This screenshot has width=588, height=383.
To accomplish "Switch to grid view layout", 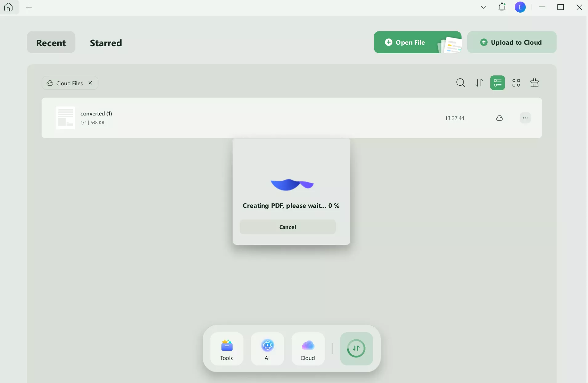I will (516, 83).
